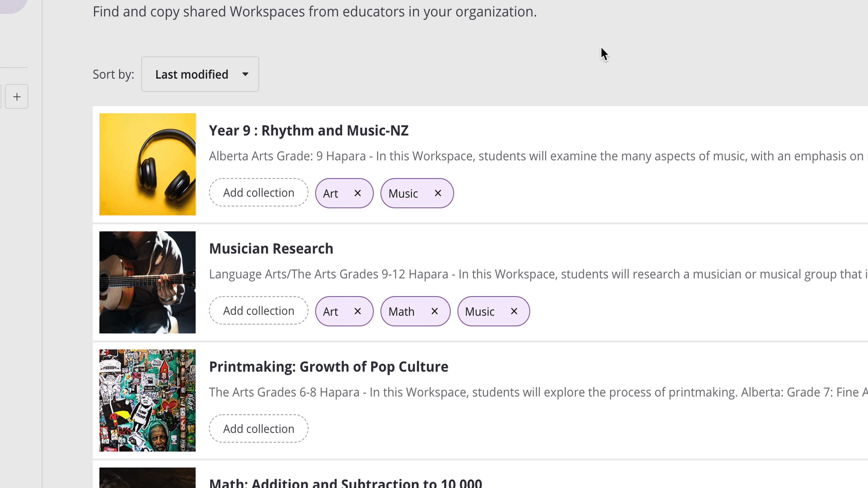This screenshot has height=488, width=868.
Task: Add collection to Musician Research
Action: [258, 310]
